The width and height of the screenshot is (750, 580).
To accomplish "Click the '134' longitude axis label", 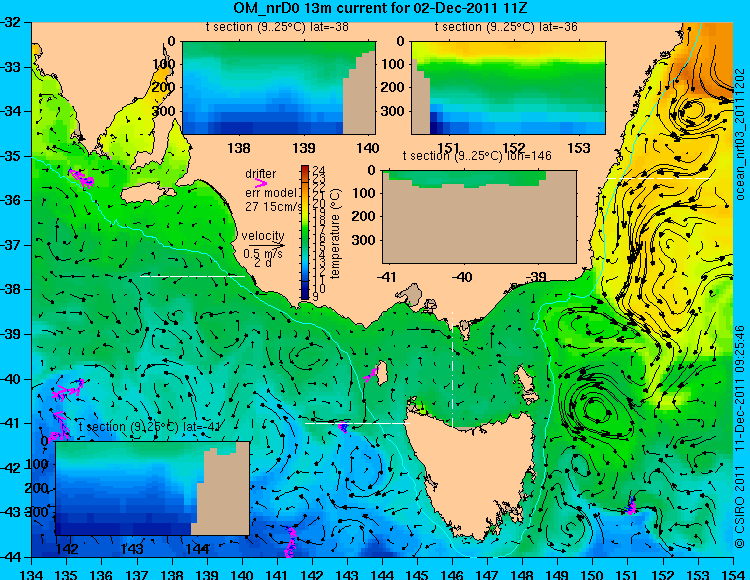I will tap(31, 573).
